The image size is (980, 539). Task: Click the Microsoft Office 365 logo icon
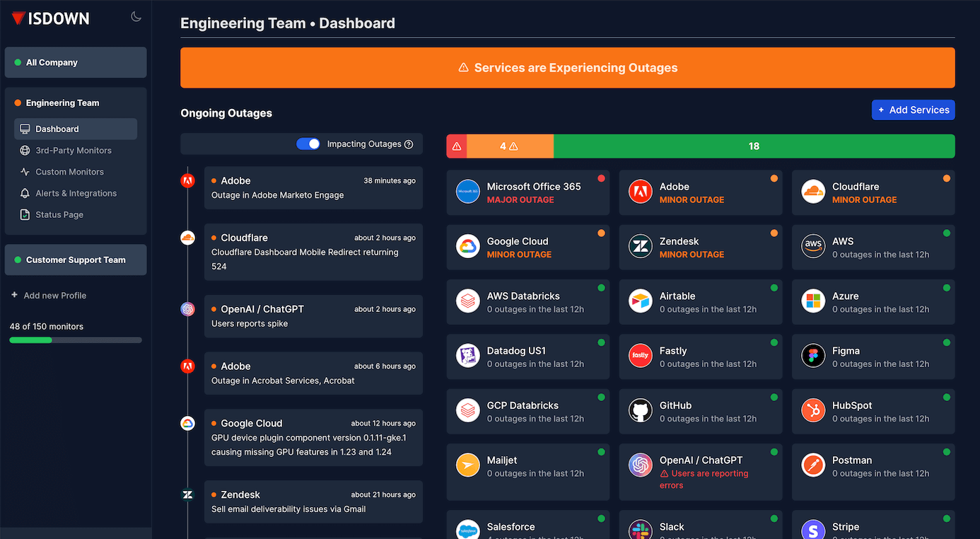(x=468, y=192)
